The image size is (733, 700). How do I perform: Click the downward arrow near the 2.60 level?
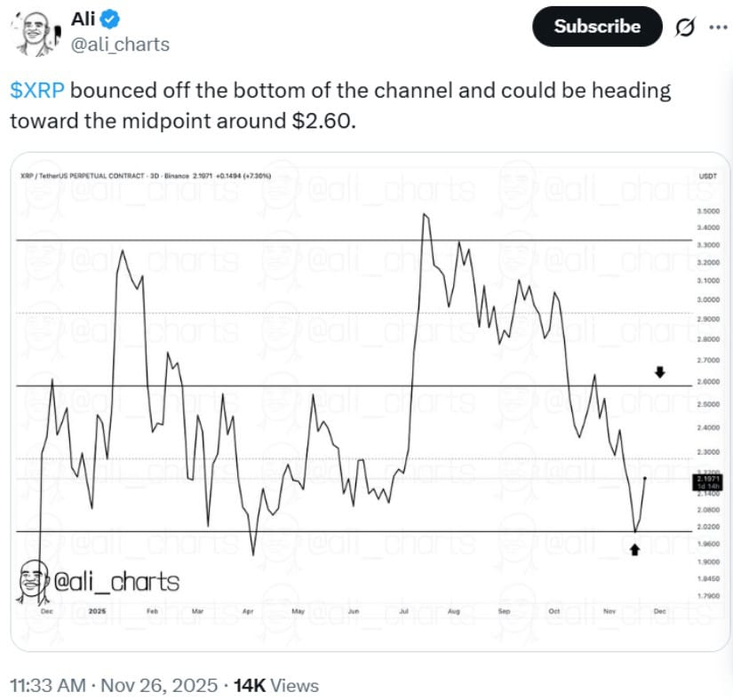point(659,372)
